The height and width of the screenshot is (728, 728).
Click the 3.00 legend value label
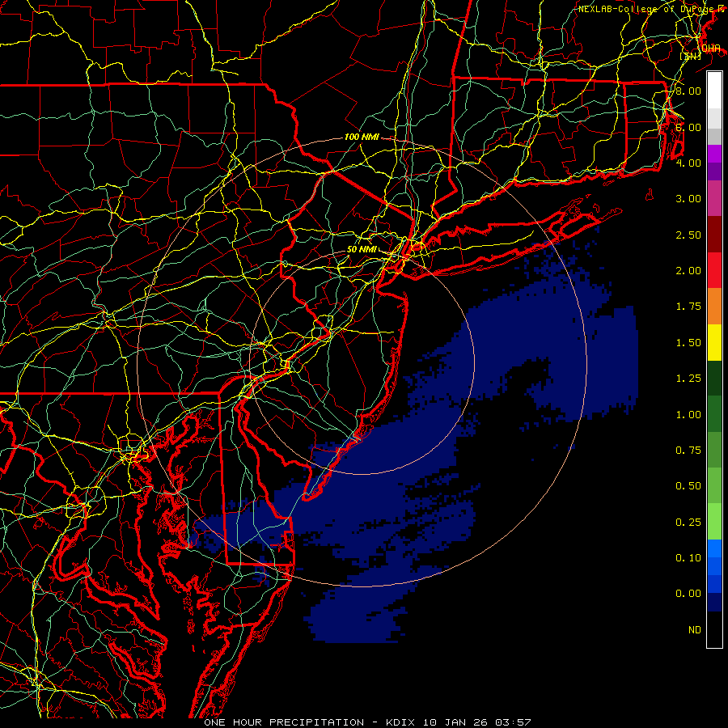click(688, 199)
